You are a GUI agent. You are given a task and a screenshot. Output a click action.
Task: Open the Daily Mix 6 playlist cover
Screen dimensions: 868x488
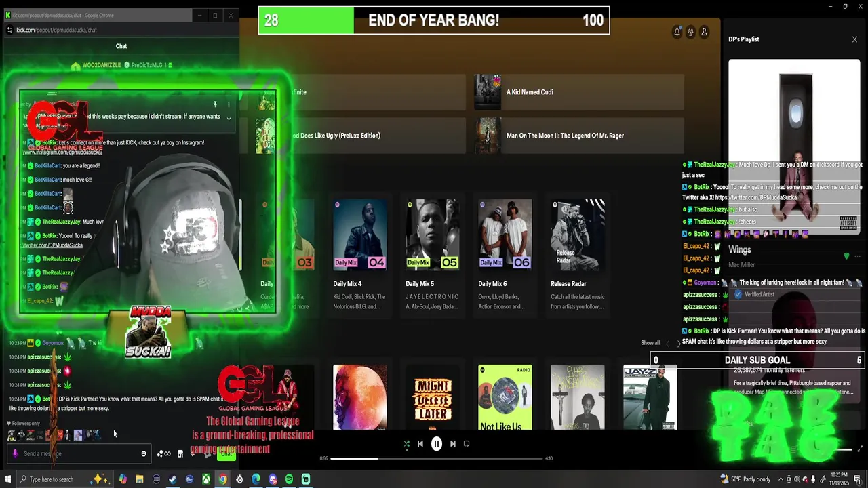point(505,235)
